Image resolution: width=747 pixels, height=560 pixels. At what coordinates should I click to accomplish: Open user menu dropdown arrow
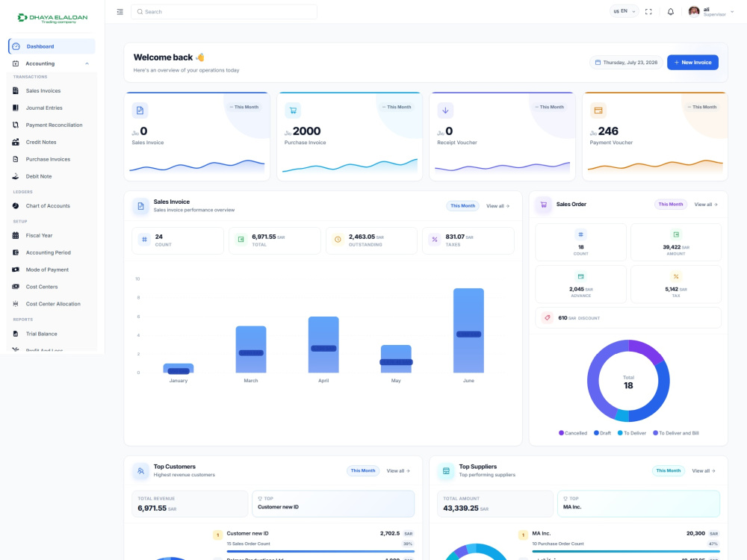tap(732, 12)
